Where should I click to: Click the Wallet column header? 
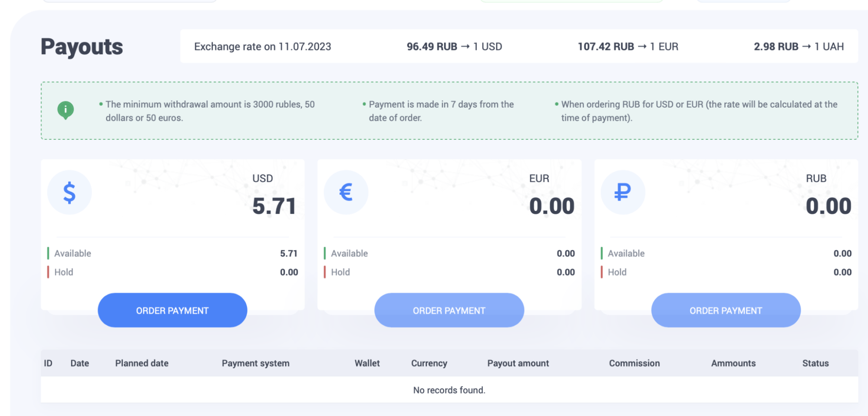tap(367, 364)
